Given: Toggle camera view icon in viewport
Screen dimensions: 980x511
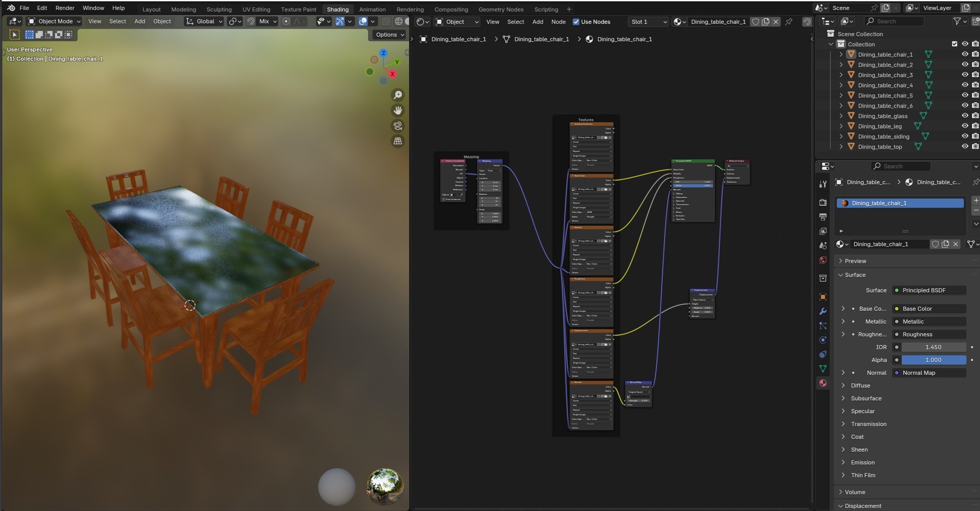Looking at the screenshot, I should tap(398, 126).
